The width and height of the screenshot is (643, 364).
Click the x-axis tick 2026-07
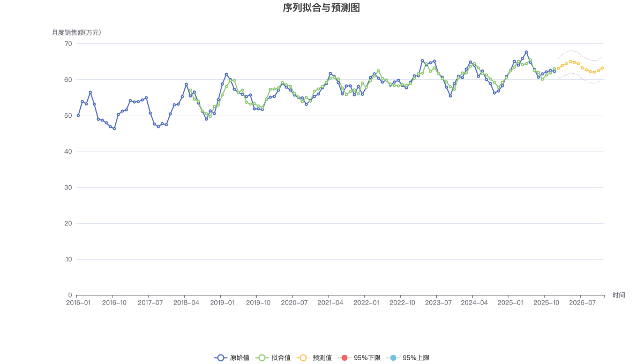[582, 302]
